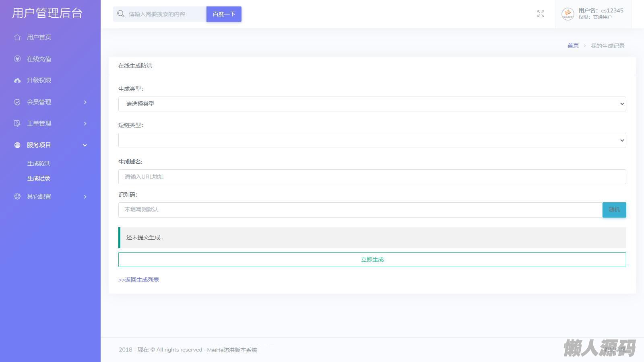Click the home icon beside 用户首页

17,37
